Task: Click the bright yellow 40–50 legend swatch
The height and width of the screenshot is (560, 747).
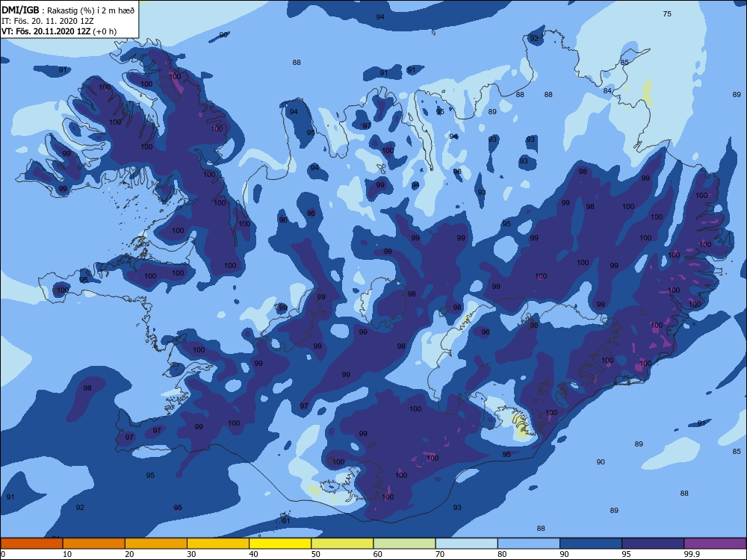Action: click(280, 544)
